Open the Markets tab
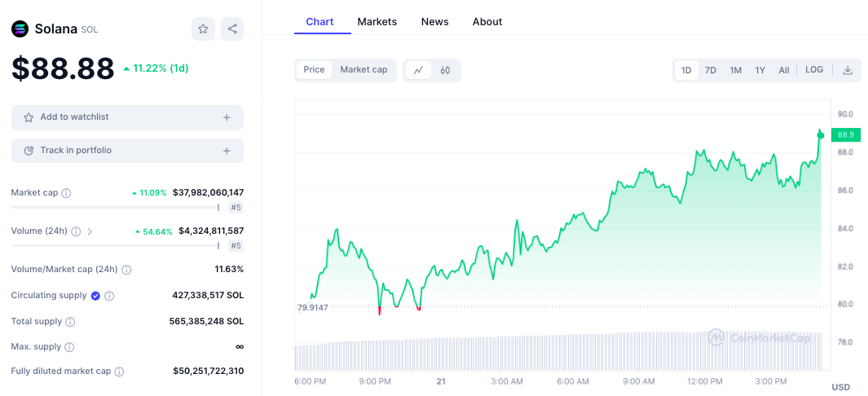The image size is (868, 396). tap(377, 22)
